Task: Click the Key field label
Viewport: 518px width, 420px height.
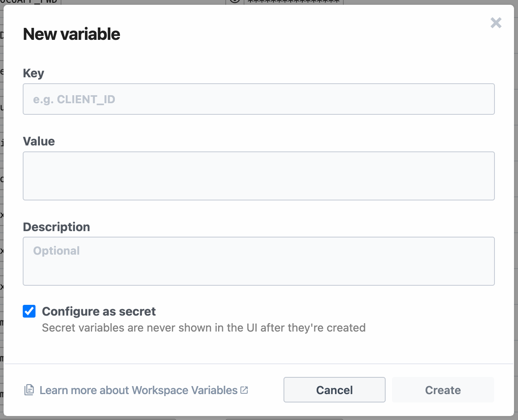Action: pyautogui.click(x=33, y=73)
